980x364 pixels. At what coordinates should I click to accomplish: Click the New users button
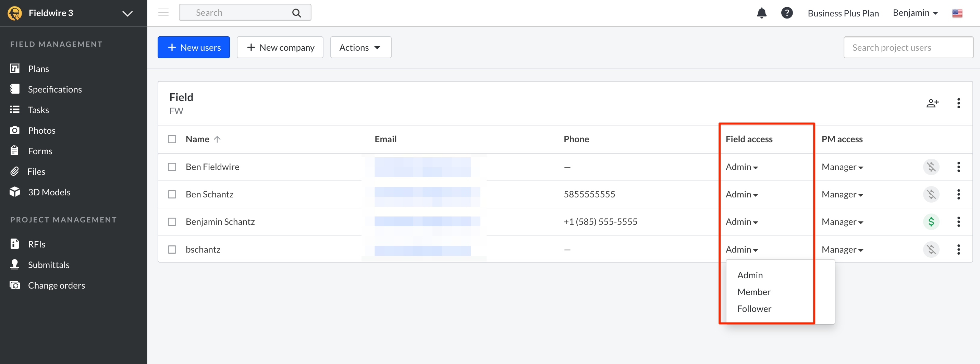pyautogui.click(x=194, y=48)
